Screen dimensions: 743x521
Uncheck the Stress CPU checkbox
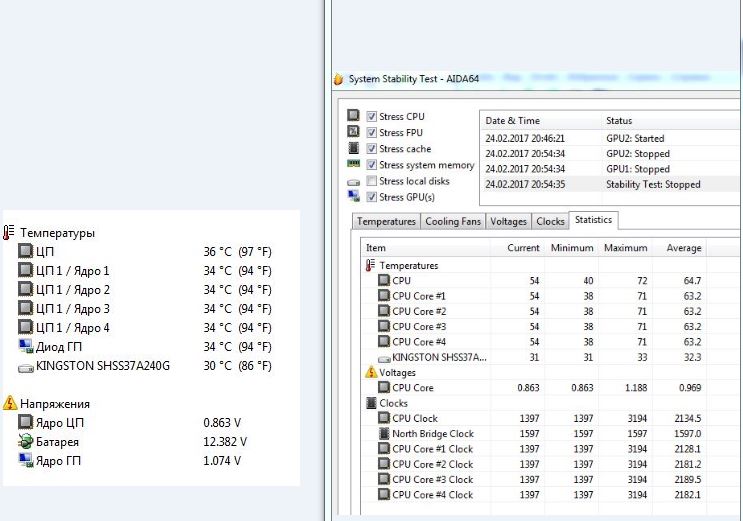(372, 117)
